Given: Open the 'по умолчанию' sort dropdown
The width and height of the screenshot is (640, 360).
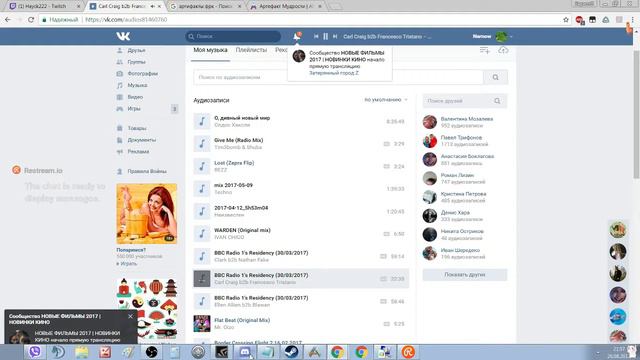Looking at the screenshot, I should coord(386,100).
